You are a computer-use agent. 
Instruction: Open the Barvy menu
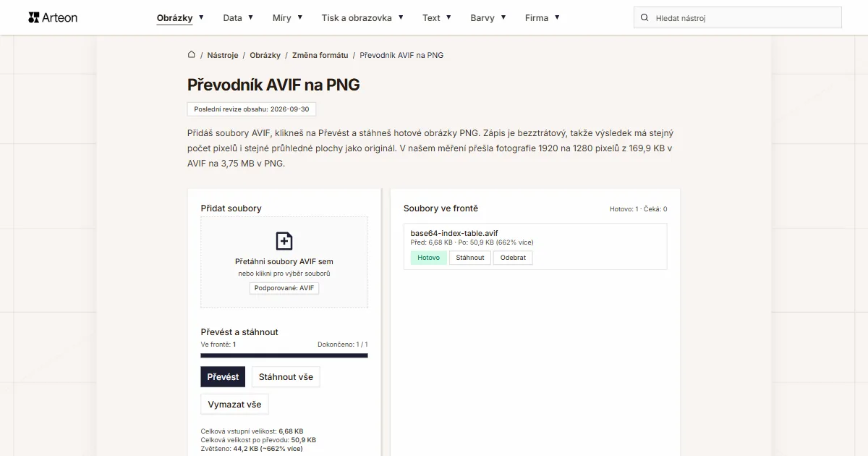point(482,18)
